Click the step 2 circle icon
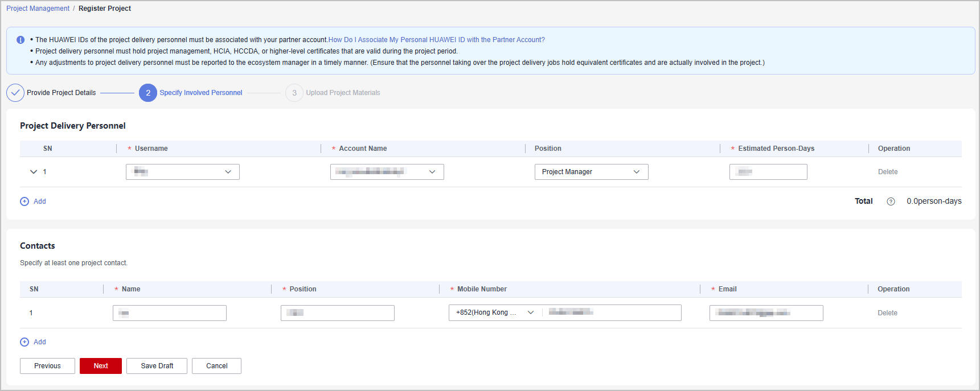 click(x=148, y=93)
